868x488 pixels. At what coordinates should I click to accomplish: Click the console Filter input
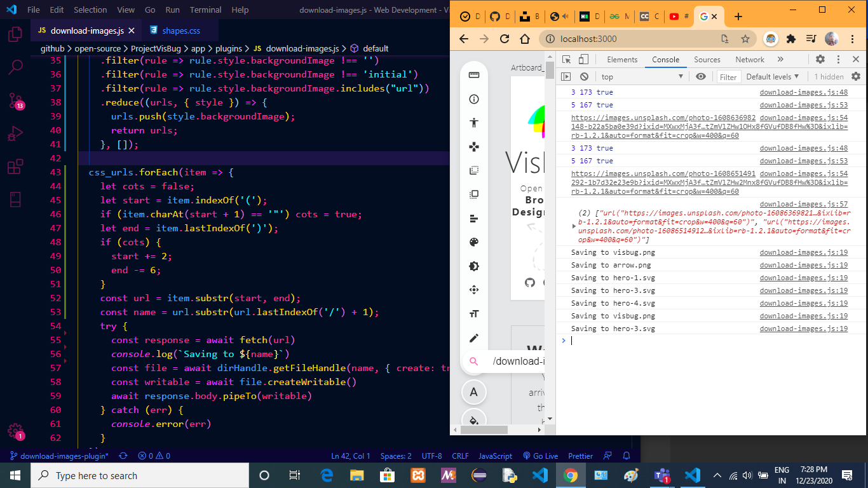728,77
